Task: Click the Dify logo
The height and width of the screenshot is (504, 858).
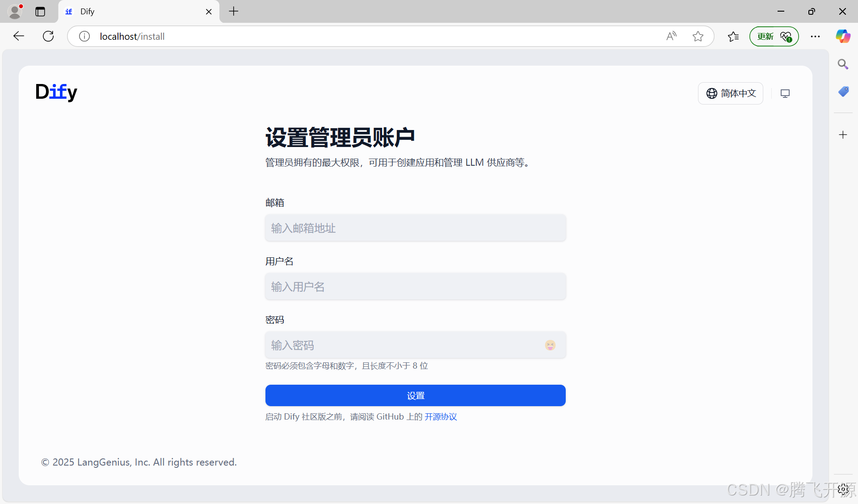Action: (x=56, y=92)
